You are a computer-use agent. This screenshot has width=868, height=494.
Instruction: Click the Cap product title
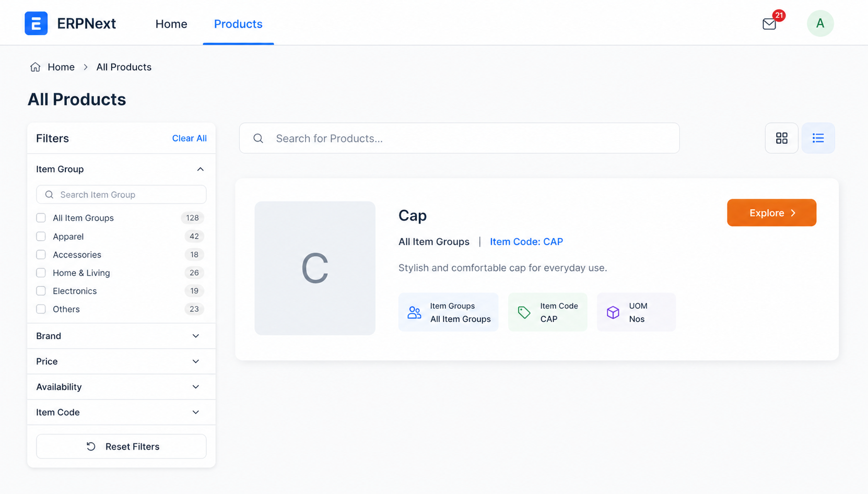(413, 216)
